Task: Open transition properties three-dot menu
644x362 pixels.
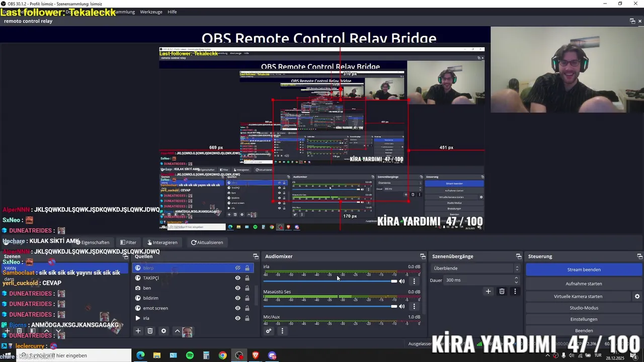Action: point(515,291)
